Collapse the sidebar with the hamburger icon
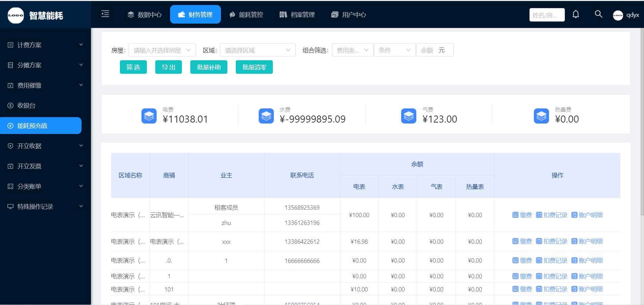The height and width of the screenshot is (305, 644). click(x=105, y=14)
